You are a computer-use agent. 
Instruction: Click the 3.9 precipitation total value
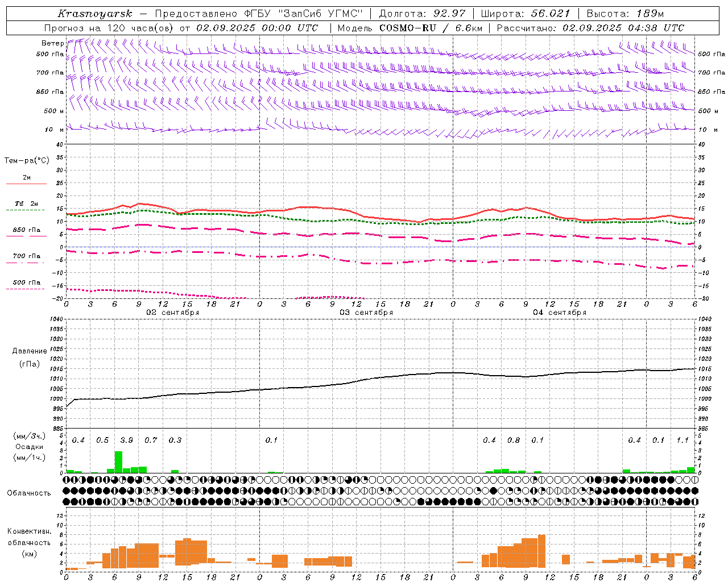click(x=127, y=440)
